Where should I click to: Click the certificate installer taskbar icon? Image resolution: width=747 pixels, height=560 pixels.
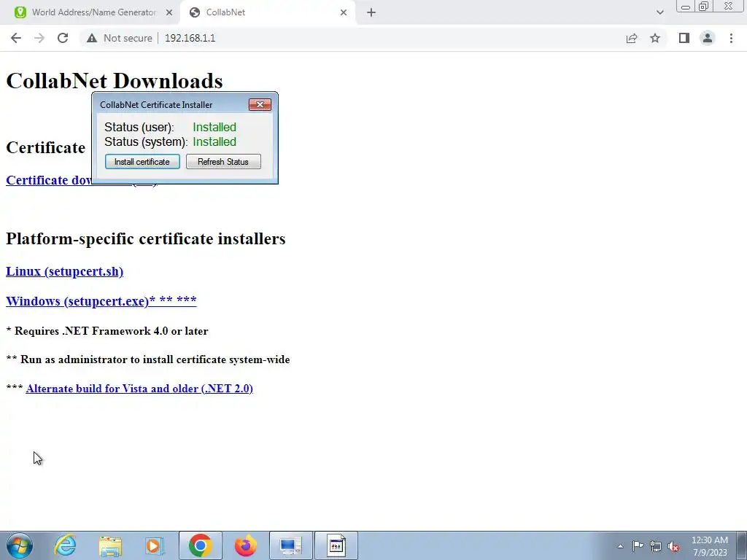point(336,545)
